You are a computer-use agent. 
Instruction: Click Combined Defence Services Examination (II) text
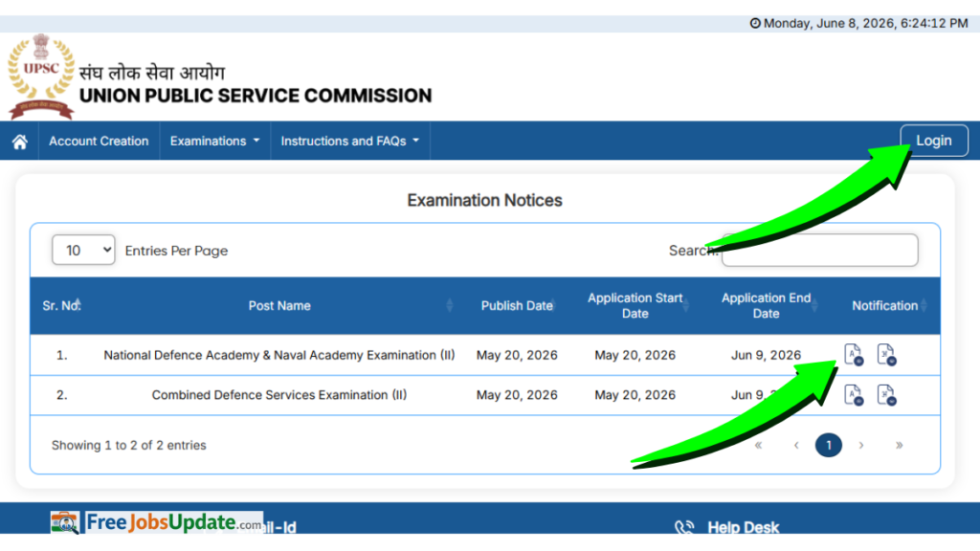click(x=279, y=395)
